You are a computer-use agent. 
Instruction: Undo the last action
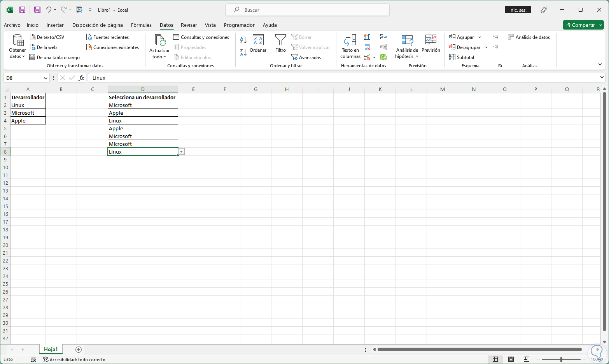(49, 10)
